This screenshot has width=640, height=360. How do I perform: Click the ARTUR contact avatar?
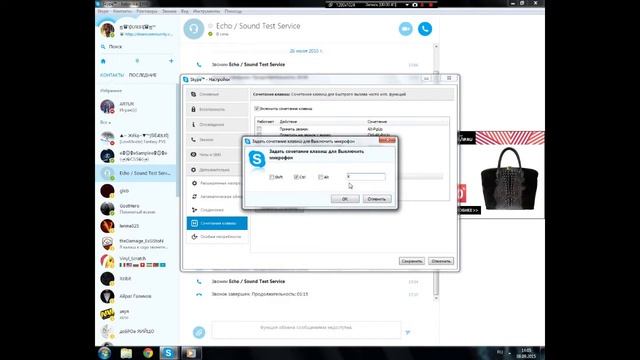pyautogui.click(x=107, y=107)
